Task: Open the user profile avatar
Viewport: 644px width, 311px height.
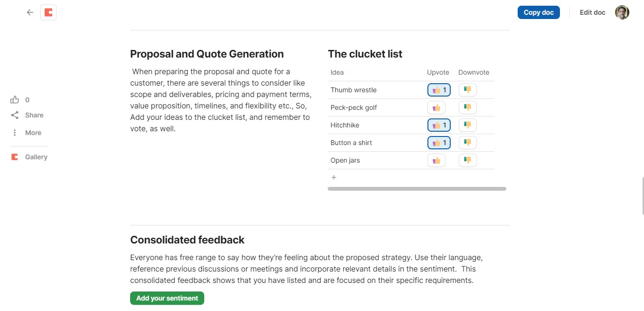Action: tap(622, 13)
